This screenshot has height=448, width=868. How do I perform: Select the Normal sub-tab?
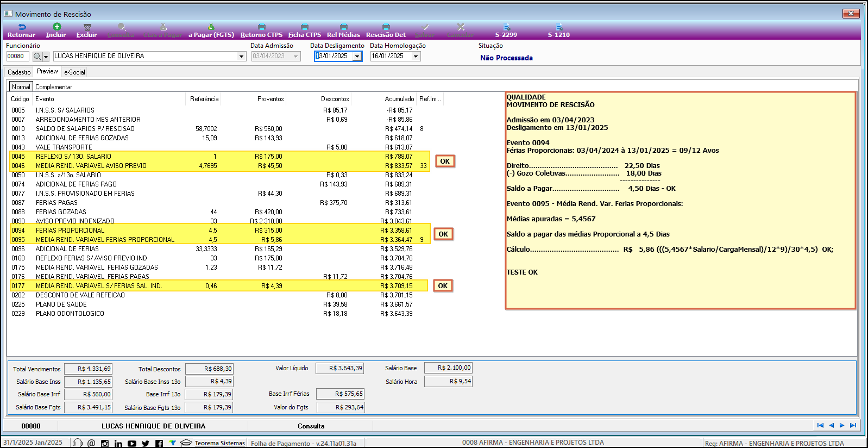click(x=21, y=86)
